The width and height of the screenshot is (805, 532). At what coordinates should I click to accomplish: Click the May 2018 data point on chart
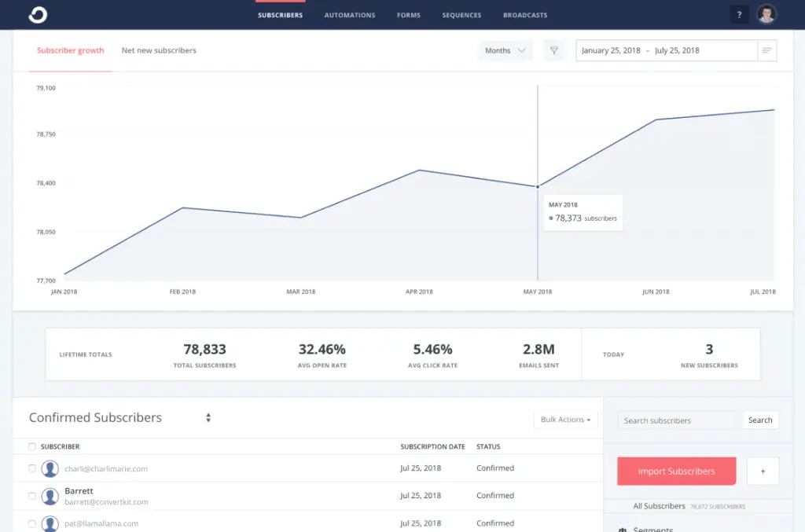[537, 186]
